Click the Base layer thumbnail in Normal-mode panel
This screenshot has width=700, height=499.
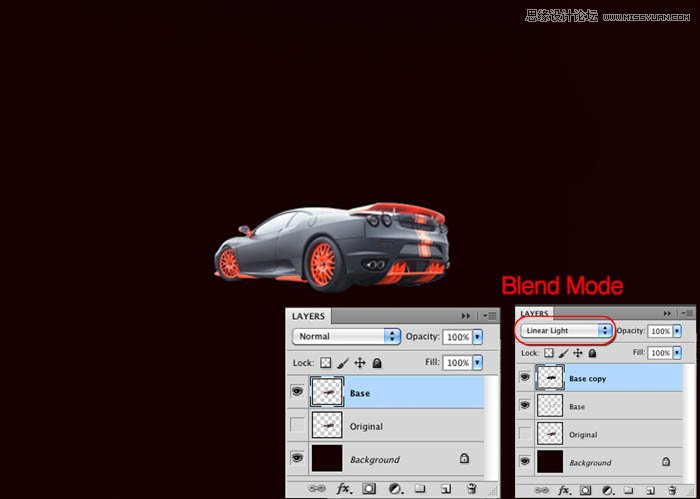[x=327, y=392]
